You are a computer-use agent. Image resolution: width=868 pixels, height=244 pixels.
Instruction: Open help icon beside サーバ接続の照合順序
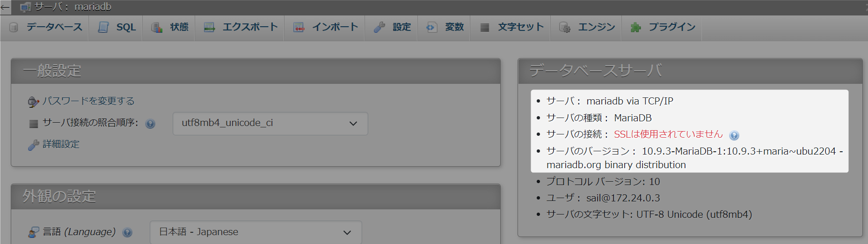(150, 124)
